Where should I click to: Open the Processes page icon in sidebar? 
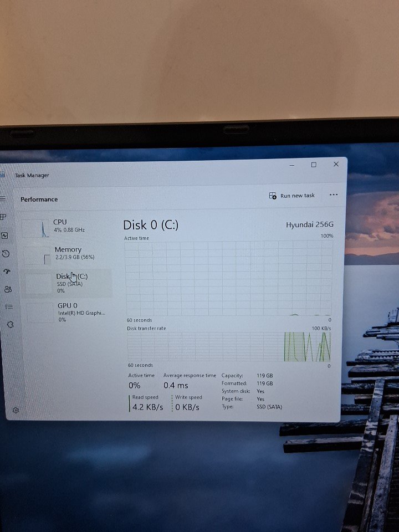tap(3, 217)
